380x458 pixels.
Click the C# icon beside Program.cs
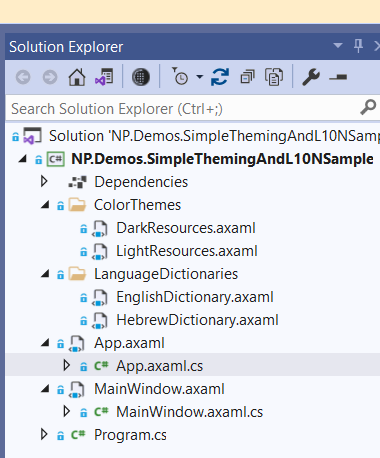point(78,435)
